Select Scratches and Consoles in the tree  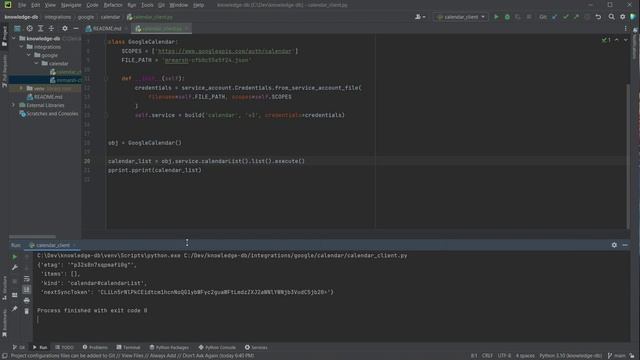pos(49,114)
